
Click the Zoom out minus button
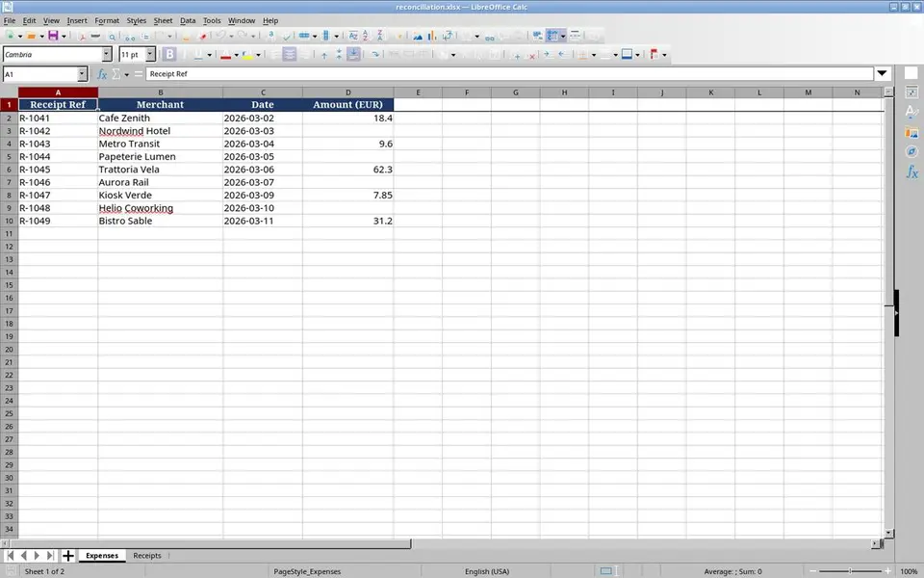pyautogui.click(x=813, y=571)
